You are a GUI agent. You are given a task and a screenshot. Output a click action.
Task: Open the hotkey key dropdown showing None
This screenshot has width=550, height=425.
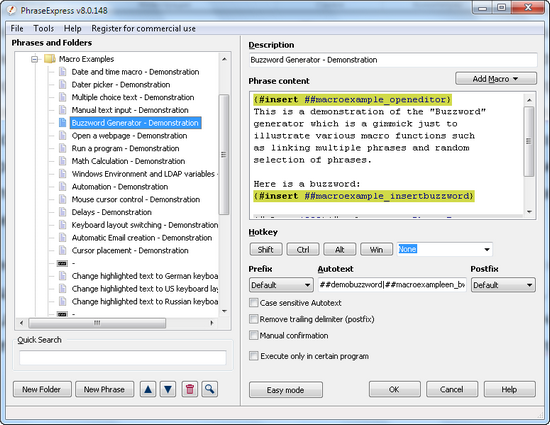point(444,249)
